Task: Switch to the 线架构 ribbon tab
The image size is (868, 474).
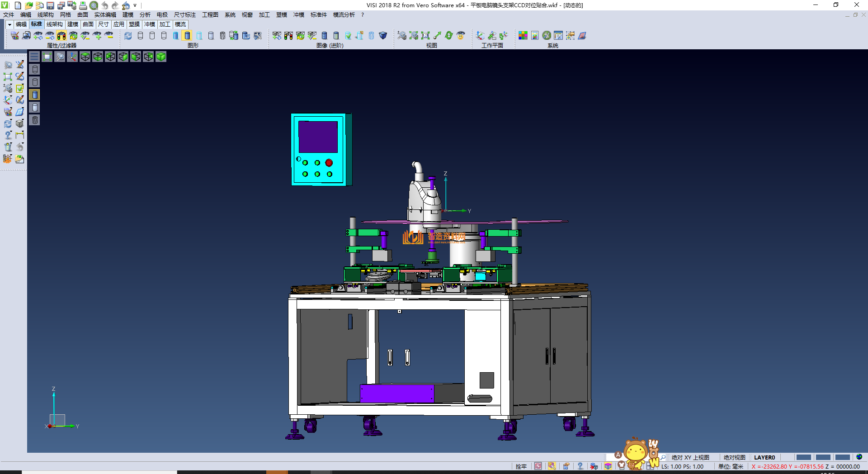Action: click(x=54, y=24)
